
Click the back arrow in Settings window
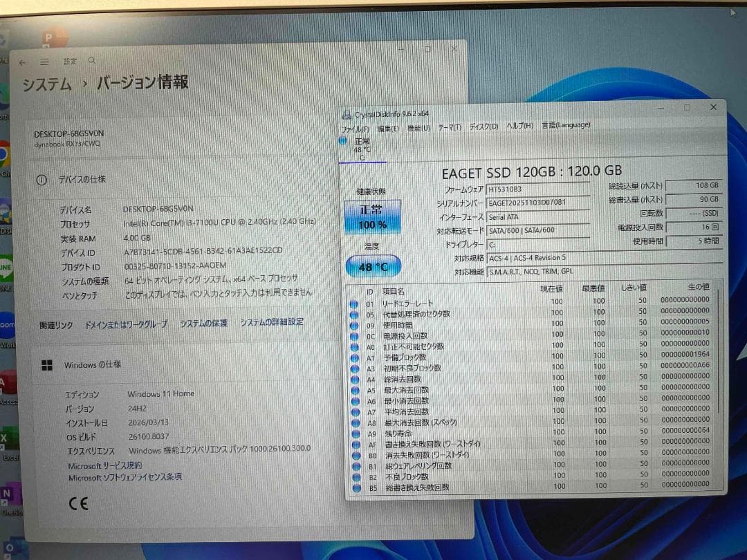(22, 62)
